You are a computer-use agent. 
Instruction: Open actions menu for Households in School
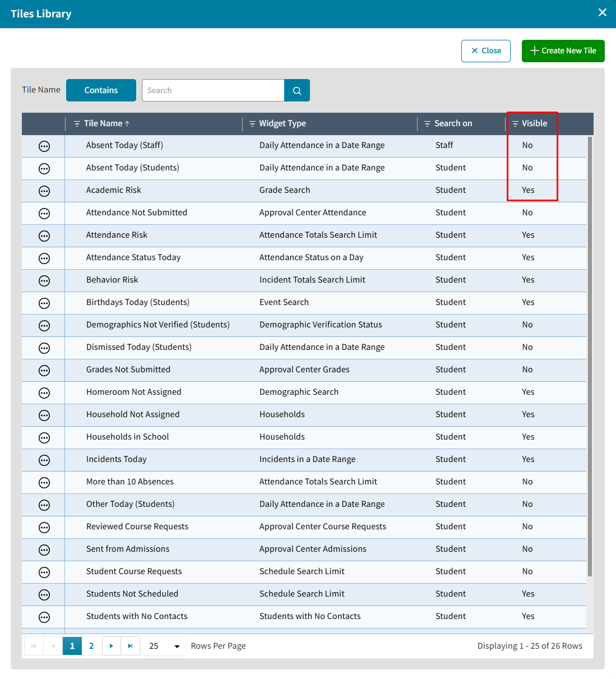(x=44, y=438)
